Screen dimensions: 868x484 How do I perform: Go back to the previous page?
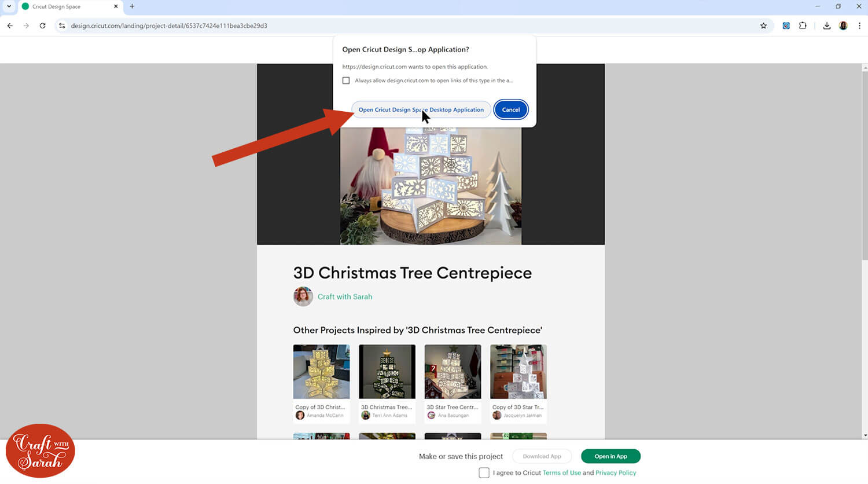tap(10, 25)
